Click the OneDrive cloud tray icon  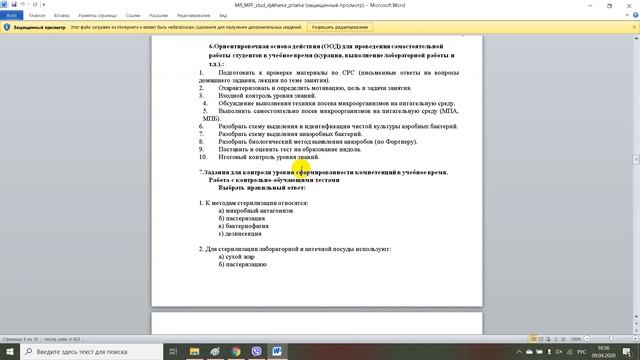click(529, 352)
